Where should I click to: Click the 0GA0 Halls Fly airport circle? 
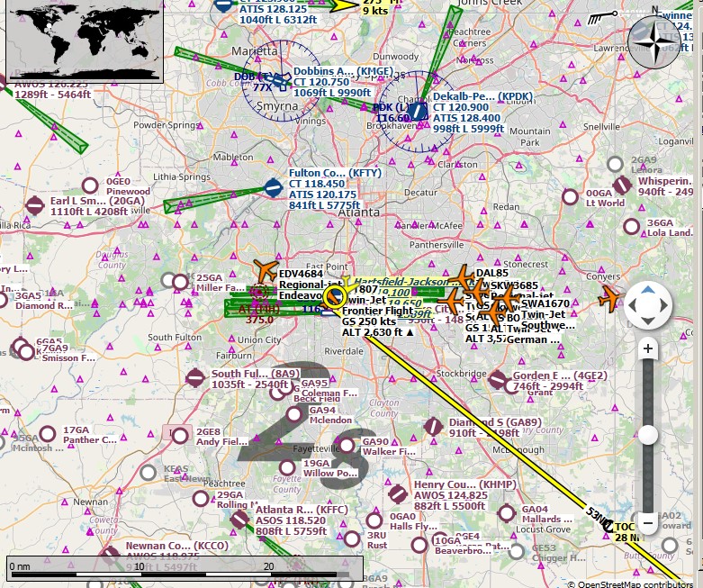(374, 520)
